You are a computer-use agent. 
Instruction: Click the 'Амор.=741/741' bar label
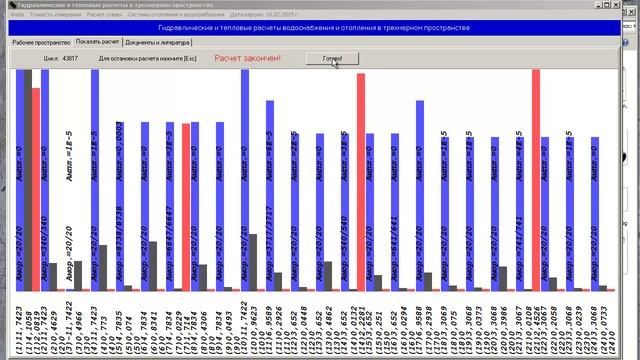(519, 249)
